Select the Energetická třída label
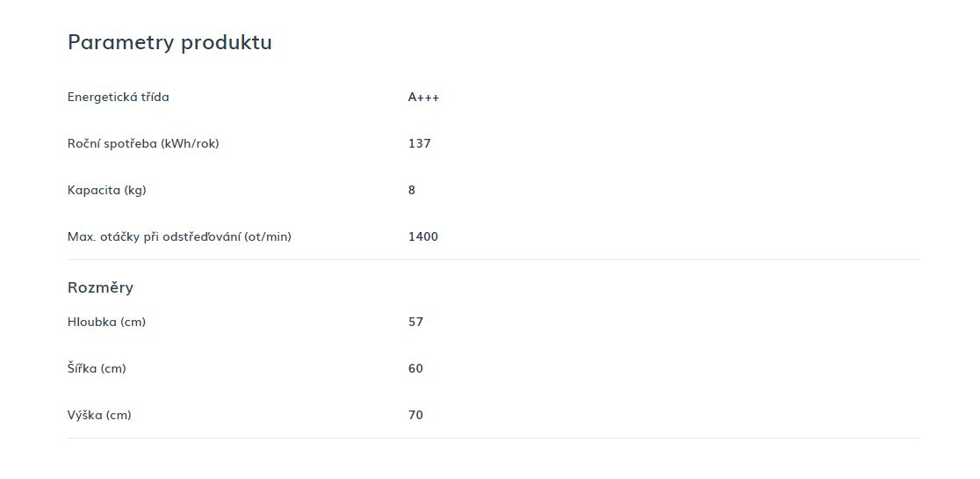This screenshot has height=479, width=980. click(119, 97)
